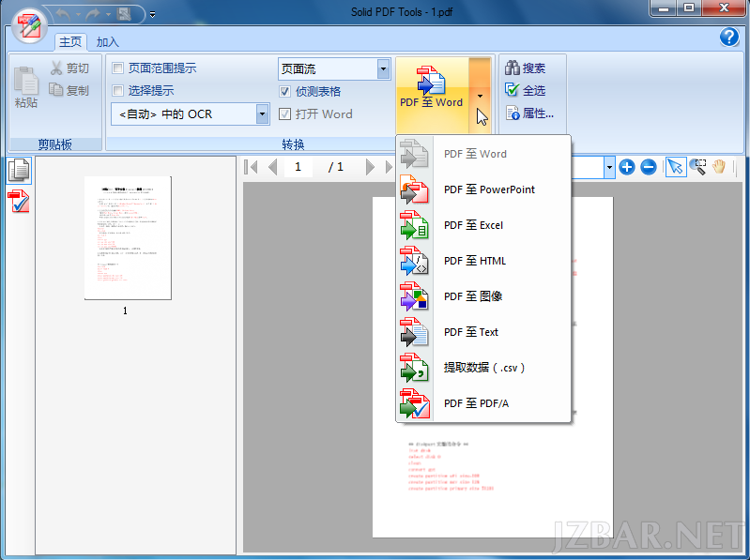
Task: Click the current page number field
Action: click(x=298, y=167)
